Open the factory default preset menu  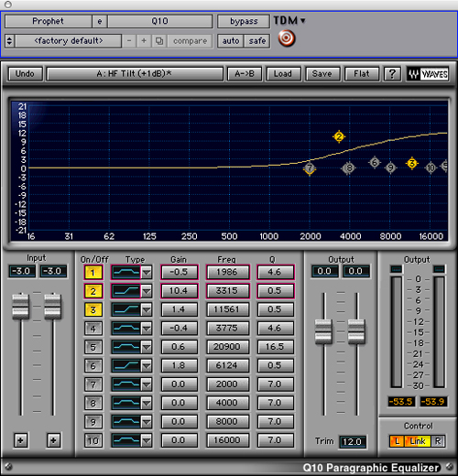69,41
